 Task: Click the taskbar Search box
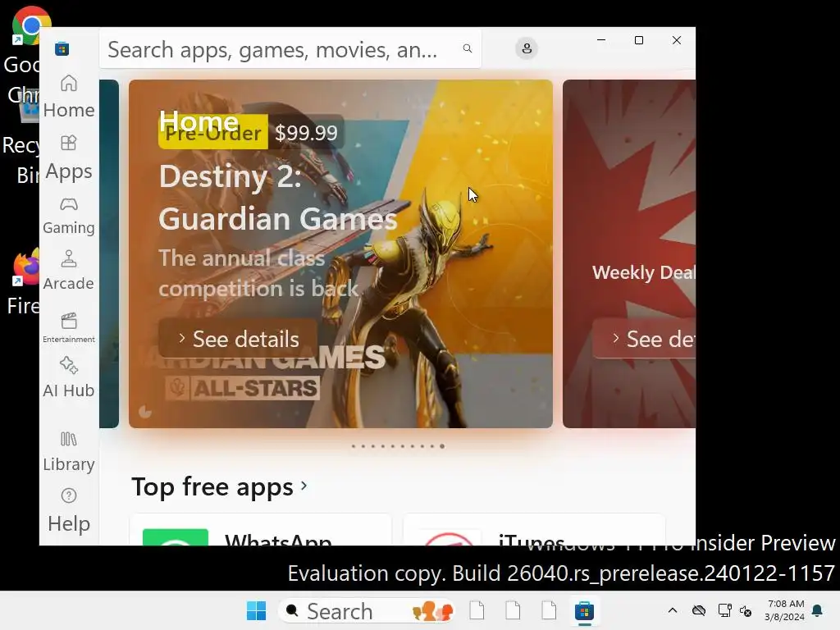[x=367, y=610]
